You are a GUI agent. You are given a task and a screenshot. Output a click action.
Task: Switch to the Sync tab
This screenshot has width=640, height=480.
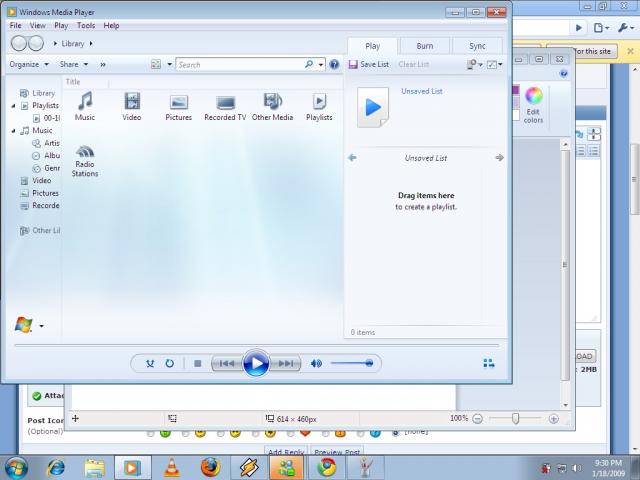(477, 46)
